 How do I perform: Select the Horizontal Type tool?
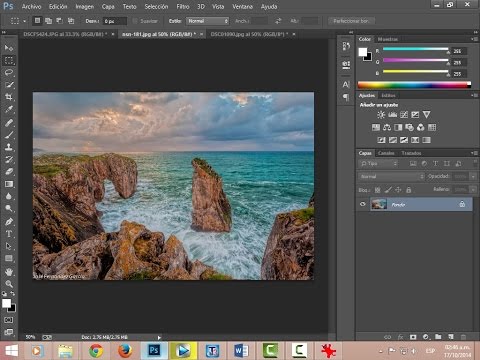click(9, 234)
